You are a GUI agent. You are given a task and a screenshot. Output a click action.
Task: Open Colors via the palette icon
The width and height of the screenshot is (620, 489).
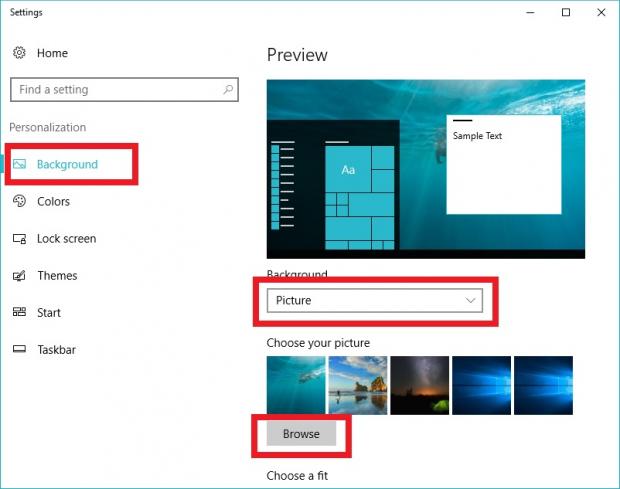pos(19,201)
